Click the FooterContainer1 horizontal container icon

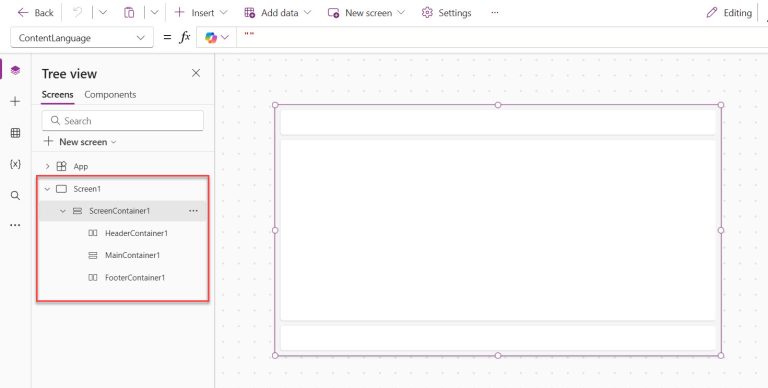(x=93, y=277)
